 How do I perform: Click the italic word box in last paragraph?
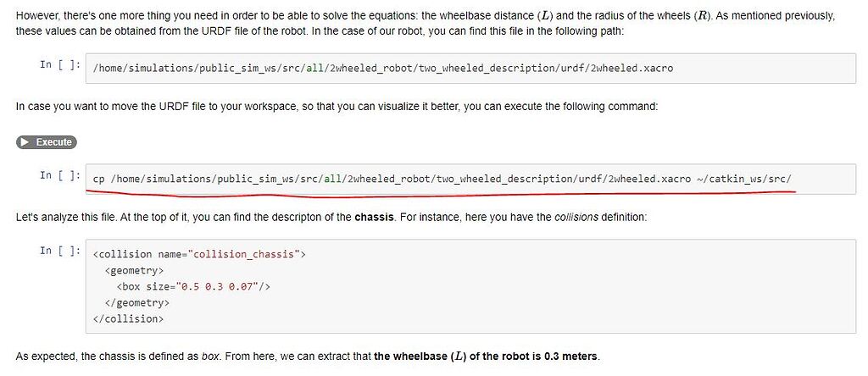(x=211, y=357)
